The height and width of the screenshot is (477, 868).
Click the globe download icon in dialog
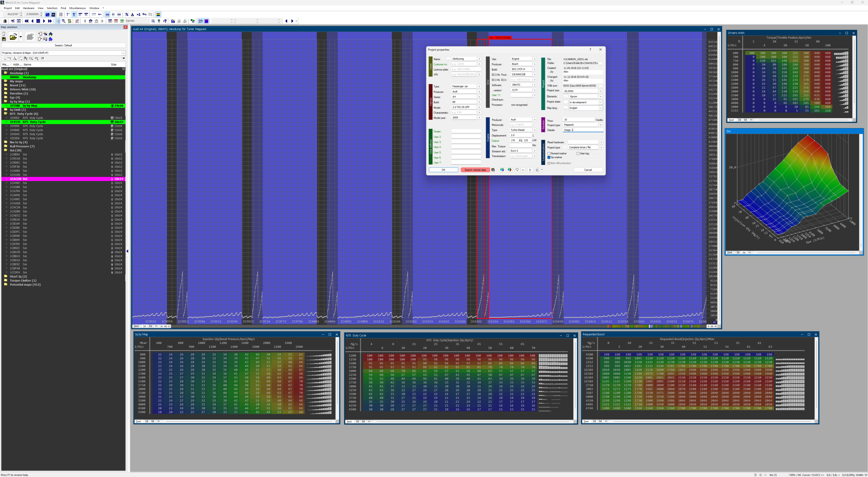(502, 170)
